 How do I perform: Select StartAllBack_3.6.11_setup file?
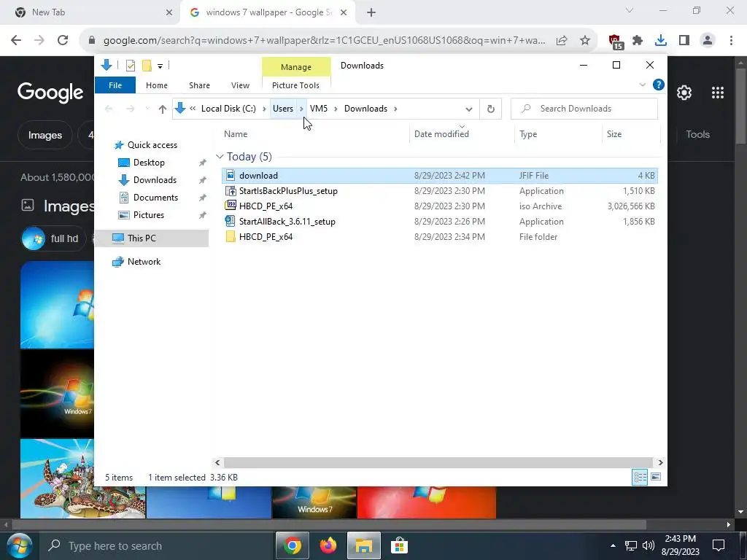[x=439, y=222]
